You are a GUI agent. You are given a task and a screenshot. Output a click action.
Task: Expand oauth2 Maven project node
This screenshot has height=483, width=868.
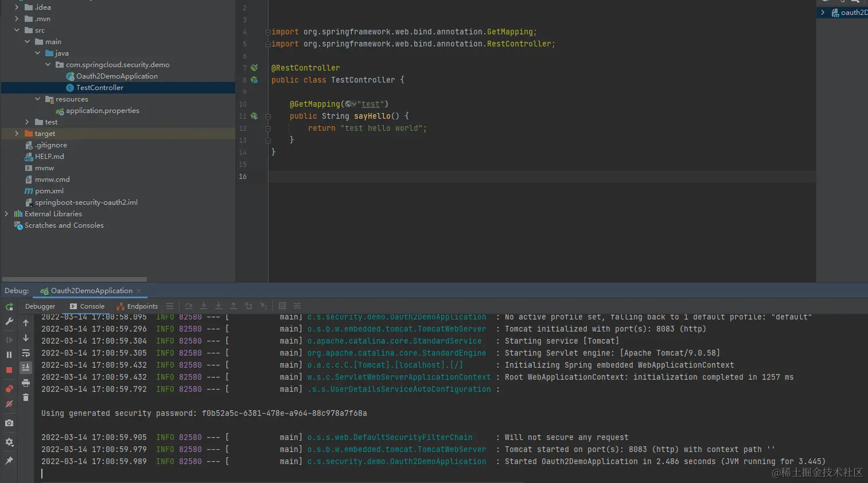pyautogui.click(x=823, y=13)
